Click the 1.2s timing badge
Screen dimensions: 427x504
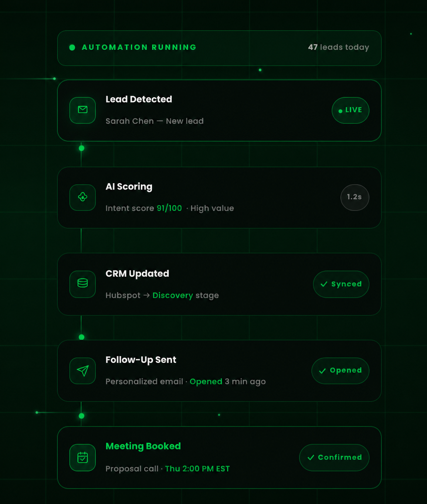tap(355, 197)
